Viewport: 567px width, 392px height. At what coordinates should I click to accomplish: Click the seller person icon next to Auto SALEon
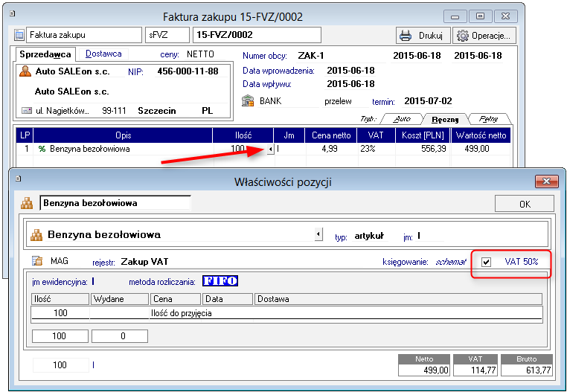pos(25,71)
